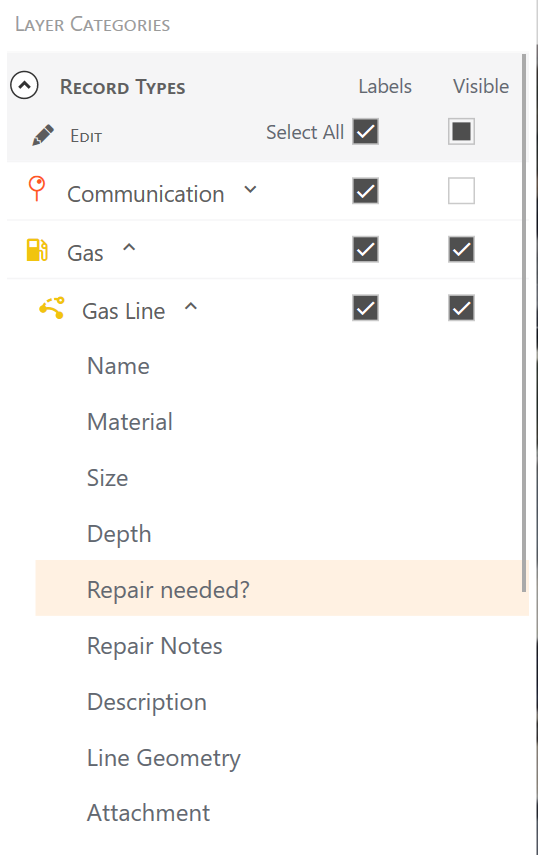
Task: Enable Communication Visible checkbox
Action: [x=461, y=191]
